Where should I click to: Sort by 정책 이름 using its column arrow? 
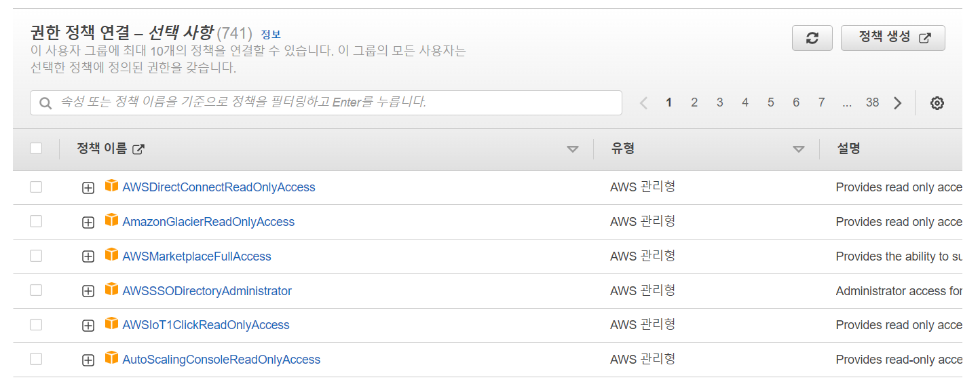[x=573, y=149]
